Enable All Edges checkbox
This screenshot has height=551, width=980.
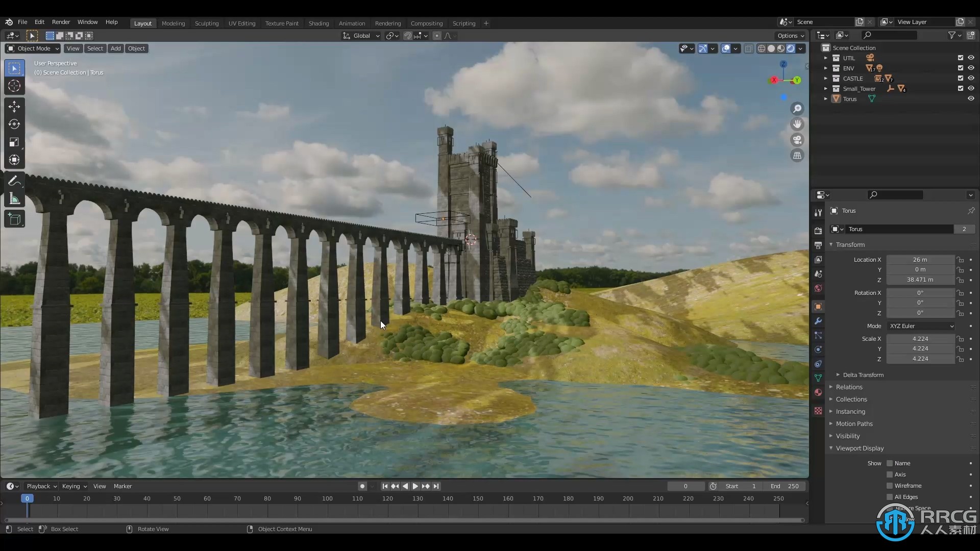(x=890, y=497)
